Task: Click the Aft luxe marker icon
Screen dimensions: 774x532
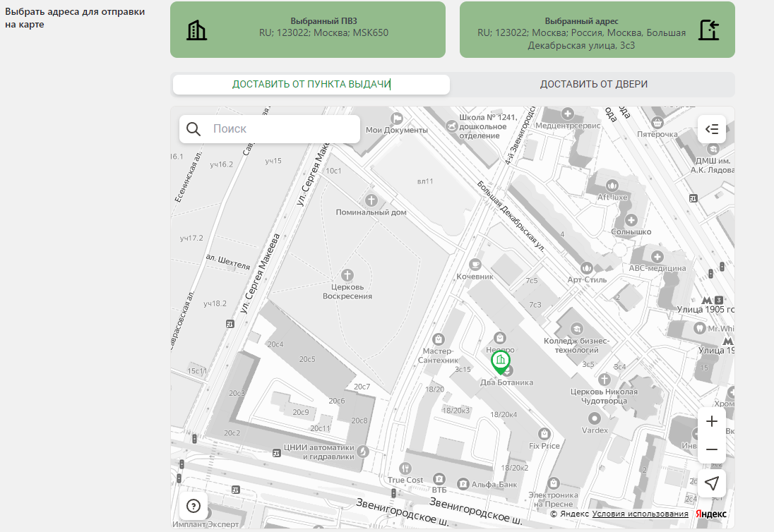Action: [612, 186]
